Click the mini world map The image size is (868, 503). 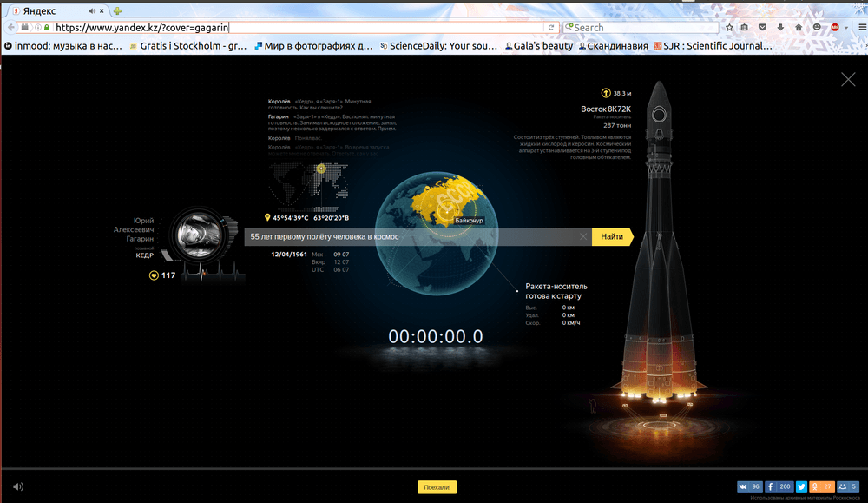coord(309,186)
